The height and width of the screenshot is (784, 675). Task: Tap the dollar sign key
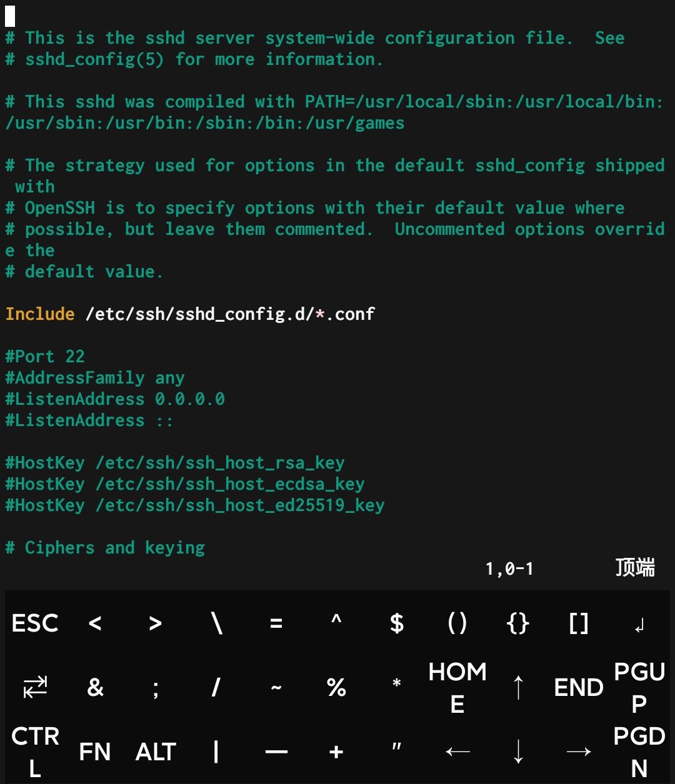pyautogui.click(x=397, y=623)
